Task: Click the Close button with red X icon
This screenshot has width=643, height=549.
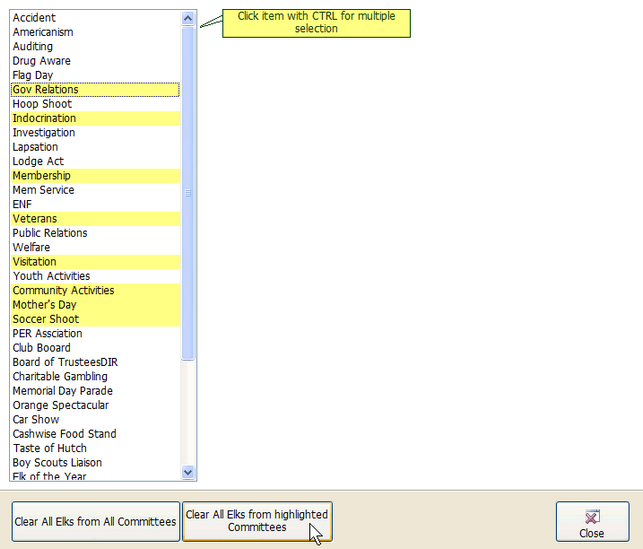Action: pyautogui.click(x=592, y=522)
